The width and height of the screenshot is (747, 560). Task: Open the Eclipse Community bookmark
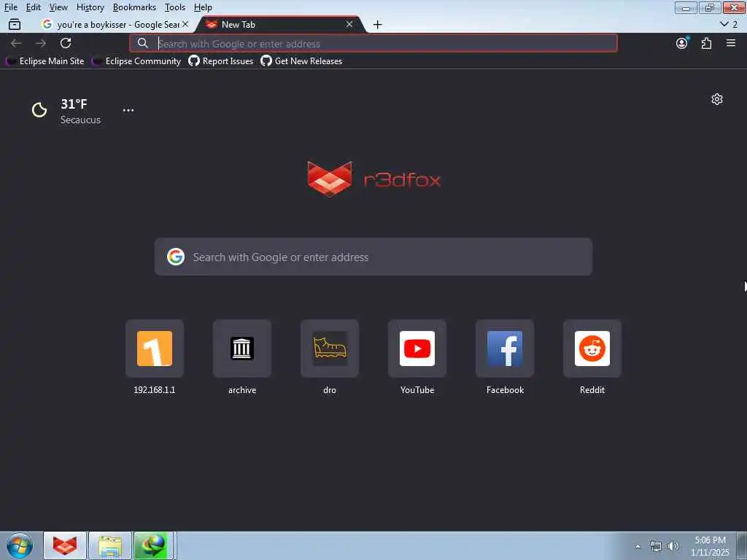pyautogui.click(x=136, y=61)
